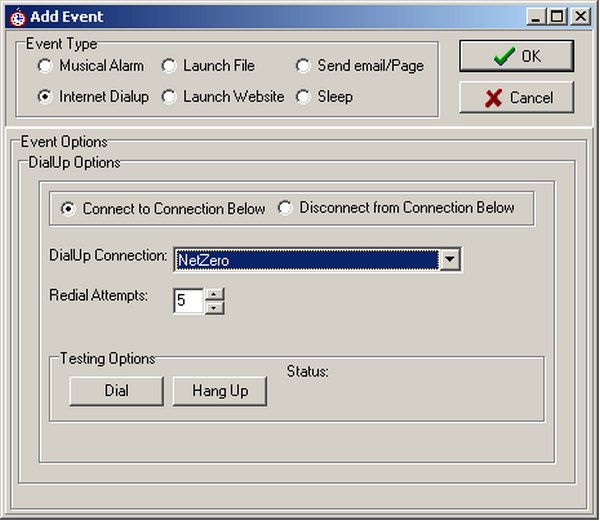This screenshot has width=600, height=521.
Task: Click the Cancel button
Action: (x=517, y=98)
